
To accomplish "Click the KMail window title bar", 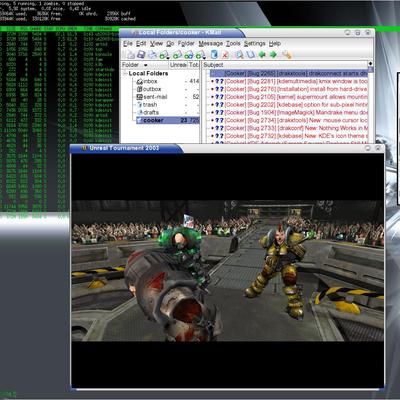I will 247,33.
